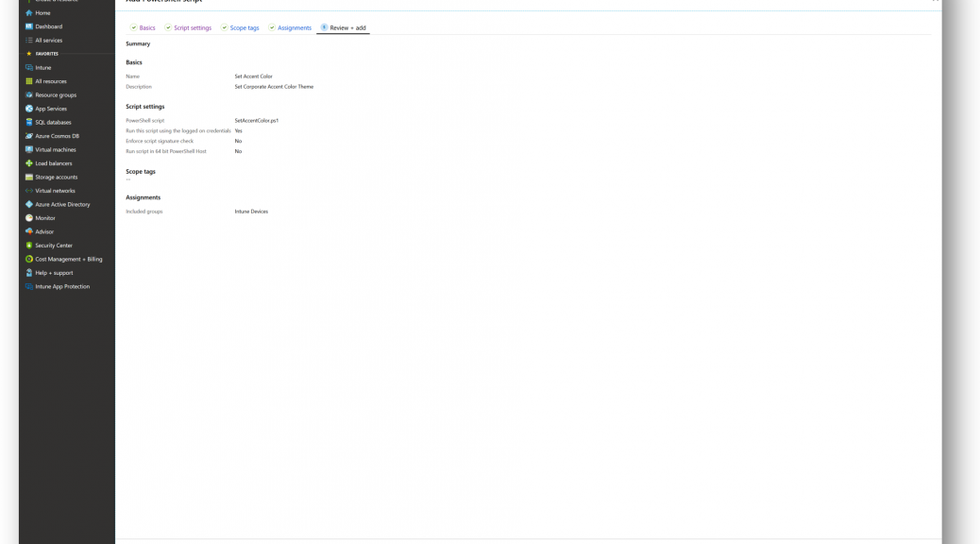Click the 'Run this script using the logged on credentials' label
The width and height of the screenshot is (980, 544).
point(178,130)
